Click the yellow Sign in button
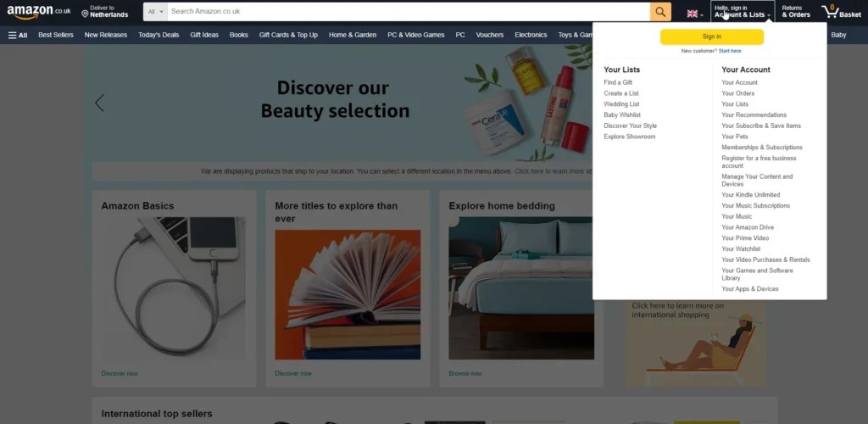 tap(712, 36)
